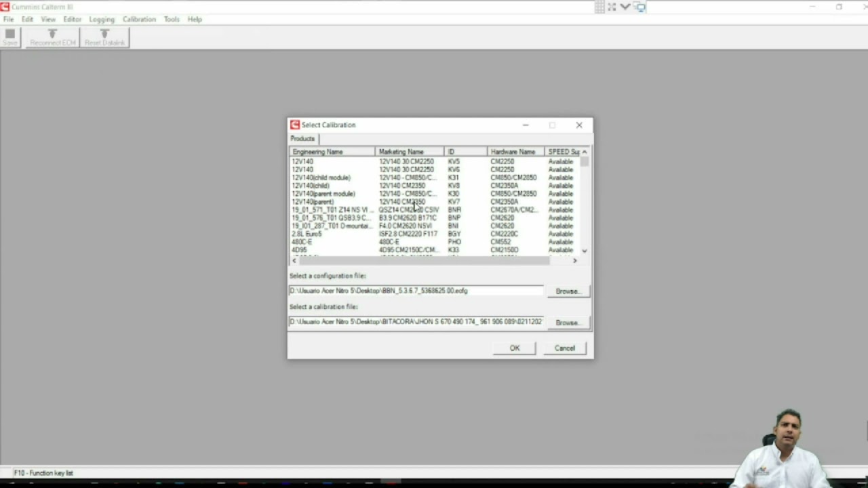Browse for a configuration file
Screen dimensions: 868x488
pyautogui.click(x=568, y=291)
